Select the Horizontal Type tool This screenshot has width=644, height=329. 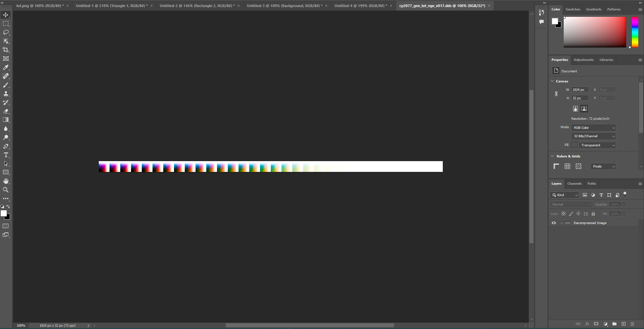click(6, 155)
